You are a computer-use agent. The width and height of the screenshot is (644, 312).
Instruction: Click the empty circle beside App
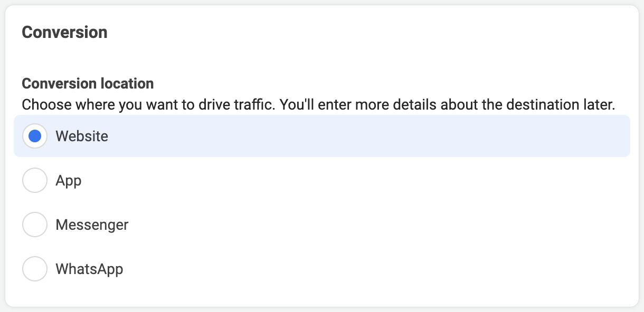pos(35,180)
